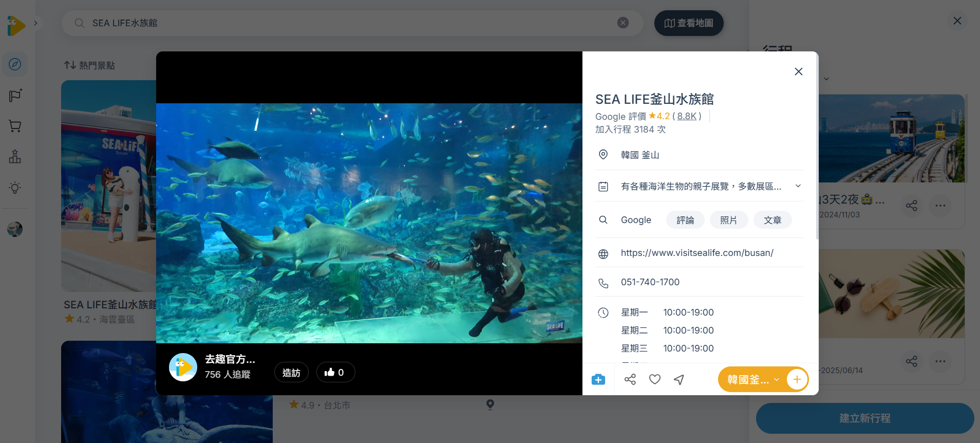Click the app logo in the sidebar

pyautogui.click(x=16, y=25)
